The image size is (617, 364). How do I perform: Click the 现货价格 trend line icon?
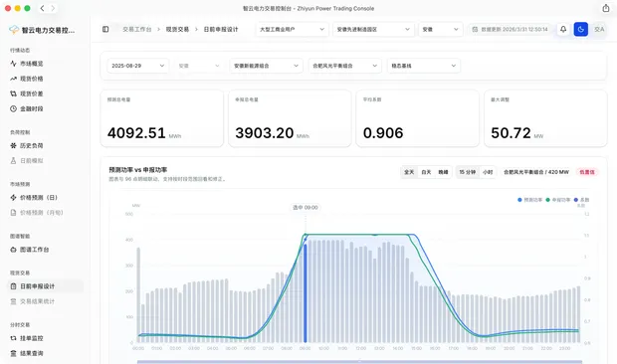13,79
